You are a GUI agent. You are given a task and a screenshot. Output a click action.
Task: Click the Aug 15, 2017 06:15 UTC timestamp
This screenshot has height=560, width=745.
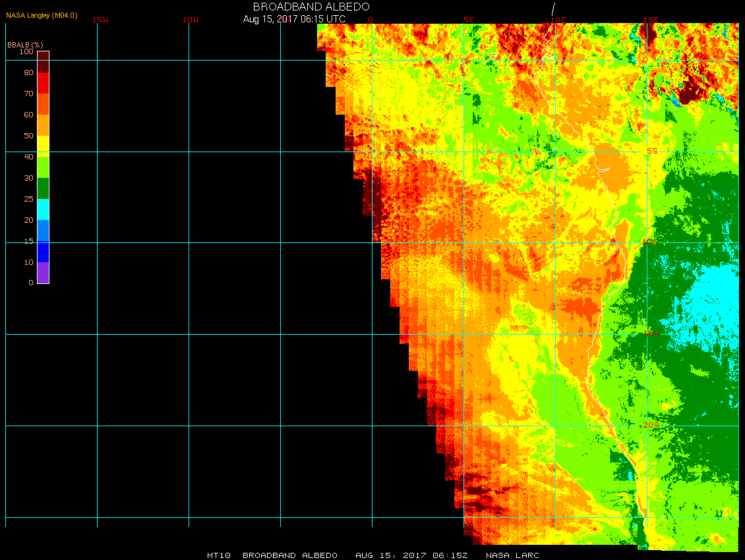pyautogui.click(x=294, y=19)
